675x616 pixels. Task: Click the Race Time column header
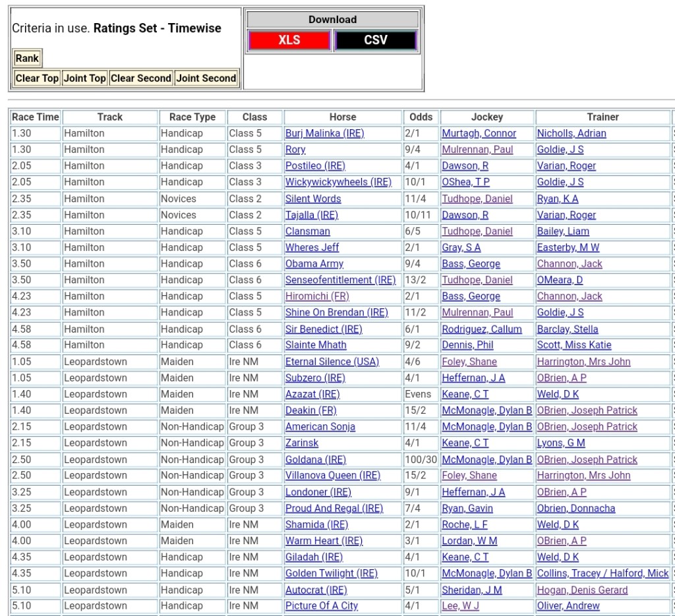(x=36, y=117)
